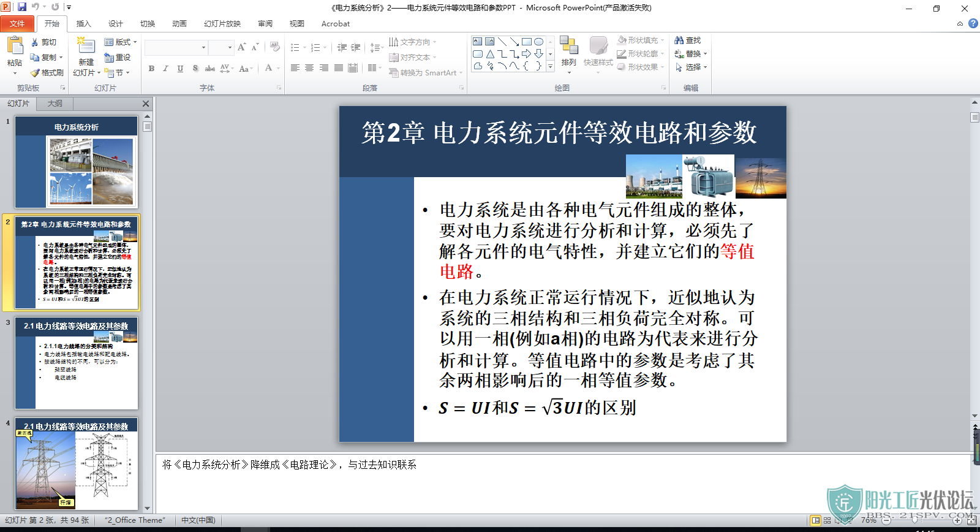The image size is (980, 532).
Task: Toggle Align Right paragraph button
Action: pos(324,68)
